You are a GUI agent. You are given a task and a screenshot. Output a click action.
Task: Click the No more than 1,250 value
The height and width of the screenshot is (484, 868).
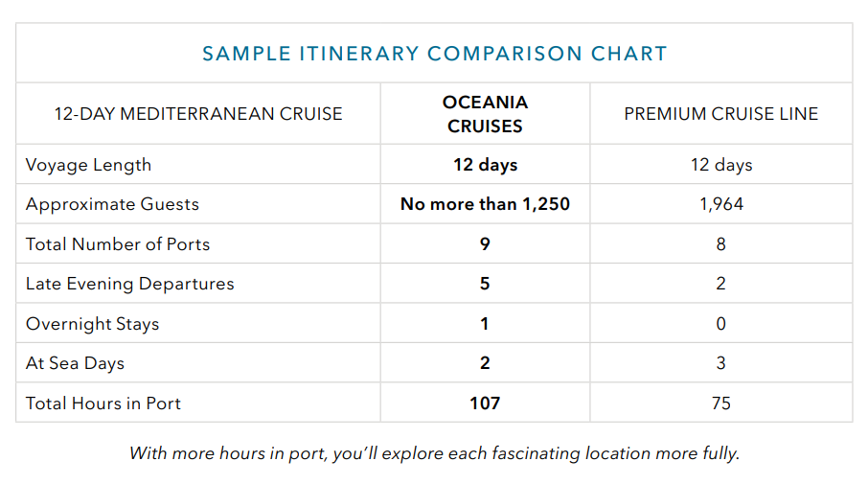[485, 204]
